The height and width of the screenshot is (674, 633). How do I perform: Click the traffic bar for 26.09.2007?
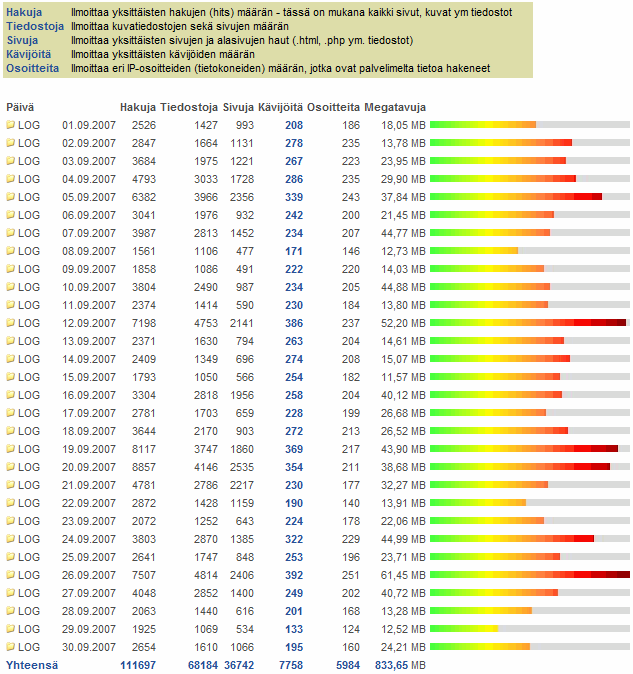point(529,575)
